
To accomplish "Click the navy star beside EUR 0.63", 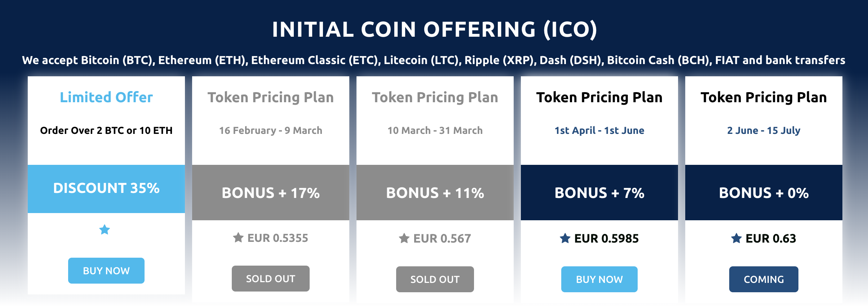I will (x=736, y=238).
